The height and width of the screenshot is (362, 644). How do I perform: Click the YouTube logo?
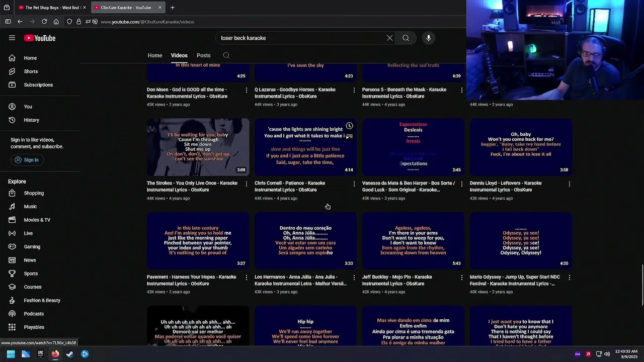39,38
